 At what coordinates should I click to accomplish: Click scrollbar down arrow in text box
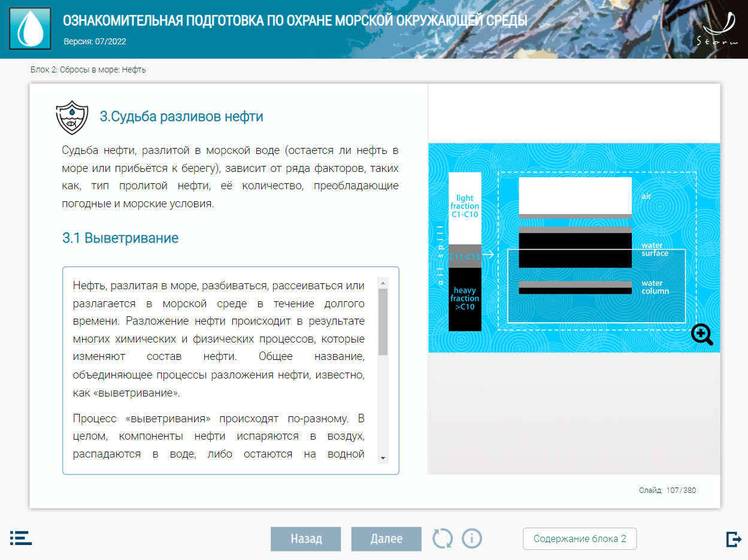(x=383, y=459)
